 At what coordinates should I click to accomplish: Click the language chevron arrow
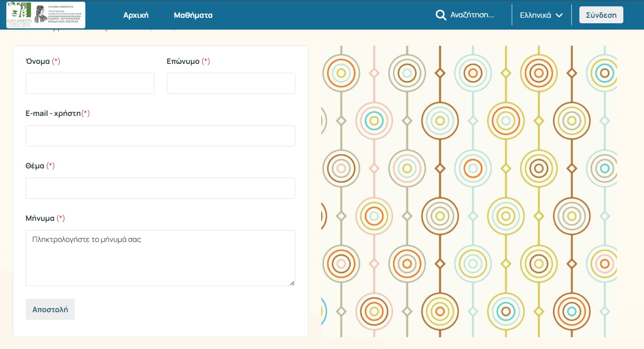pyautogui.click(x=559, y=15)
